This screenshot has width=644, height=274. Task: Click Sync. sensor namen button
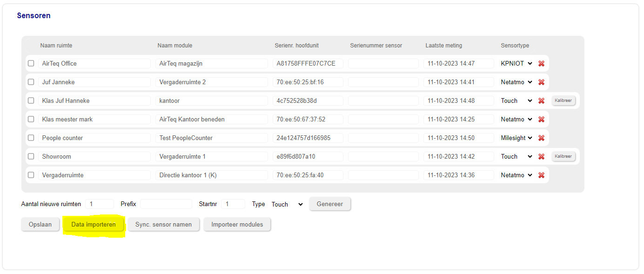(163, 224)
